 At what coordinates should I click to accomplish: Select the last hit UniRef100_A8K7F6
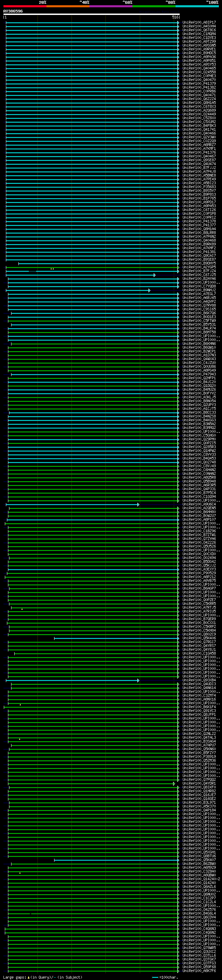199,971
